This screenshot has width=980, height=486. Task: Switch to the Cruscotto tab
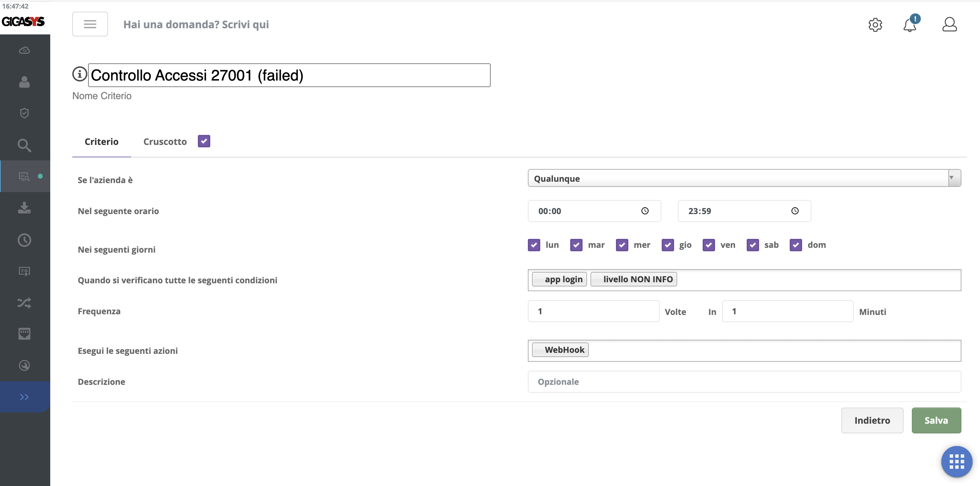[x=165, y=141]
